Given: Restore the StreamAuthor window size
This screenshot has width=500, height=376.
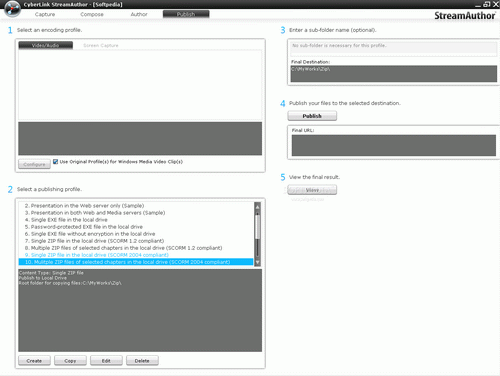Looking at the screenshot, I should pyautogui.click(x=487, y=4).
